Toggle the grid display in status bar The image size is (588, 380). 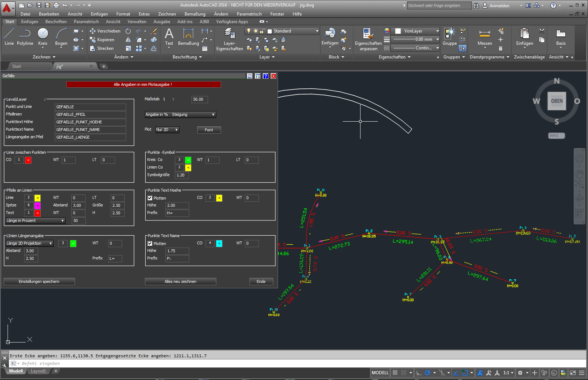point(395,373)
